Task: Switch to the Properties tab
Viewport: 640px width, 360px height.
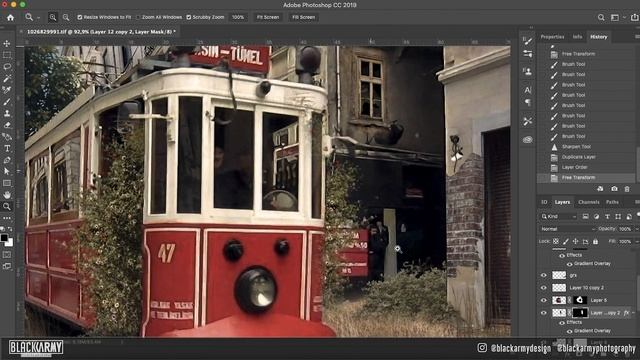Action: (x=552, y=37)
